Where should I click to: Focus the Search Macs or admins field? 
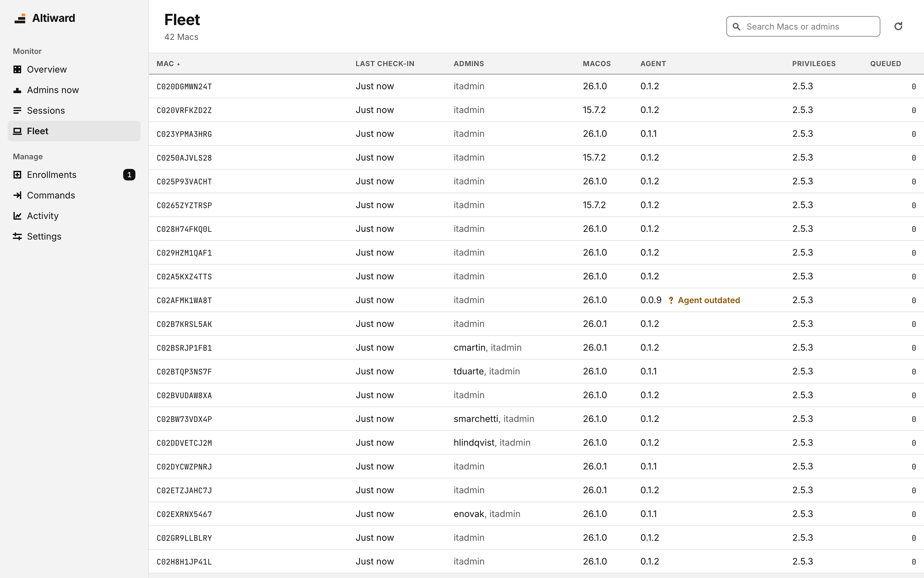[803, 26]
